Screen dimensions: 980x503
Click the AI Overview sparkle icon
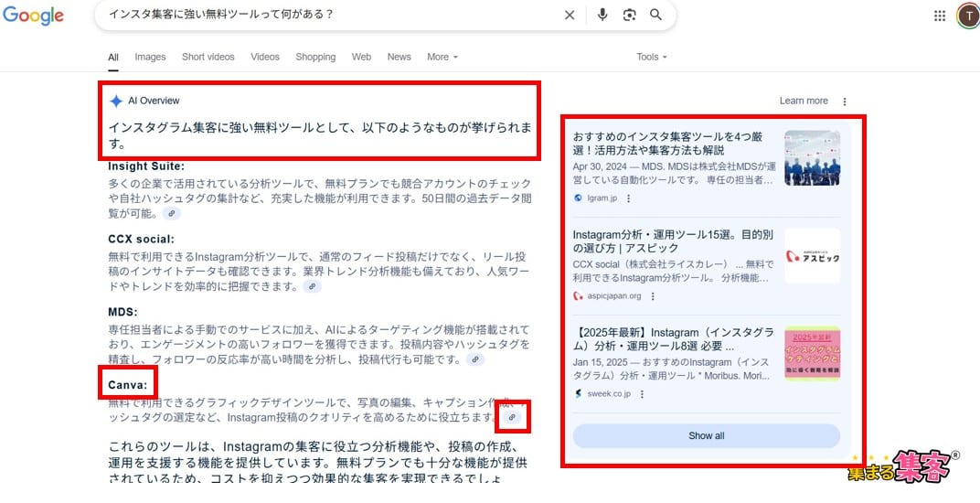point(116,101)
